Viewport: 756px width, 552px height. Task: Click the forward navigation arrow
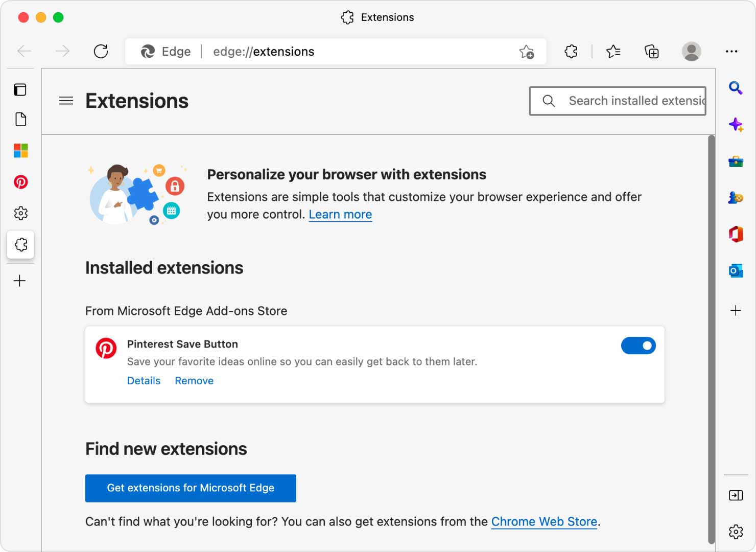tap(62, 51)
